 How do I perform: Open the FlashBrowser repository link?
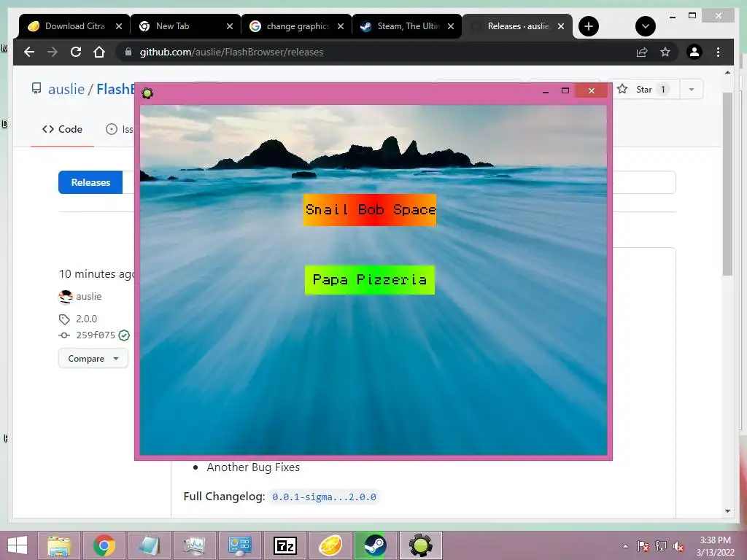(x=115, y=89)
